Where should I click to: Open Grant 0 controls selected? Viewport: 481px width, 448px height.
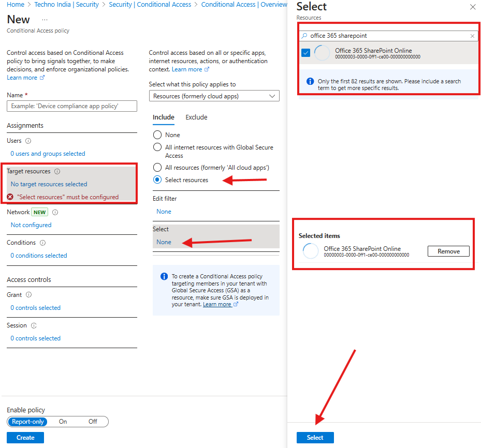coord(36,308)
